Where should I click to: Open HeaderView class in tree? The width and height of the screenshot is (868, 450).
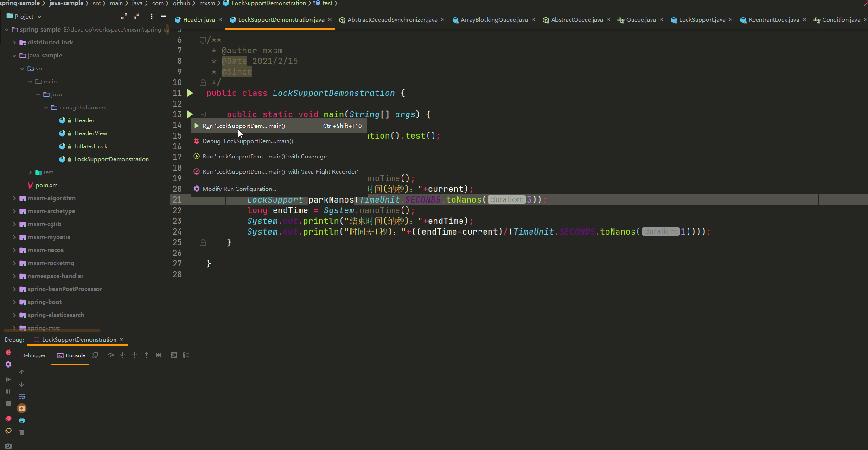[91, 133]
